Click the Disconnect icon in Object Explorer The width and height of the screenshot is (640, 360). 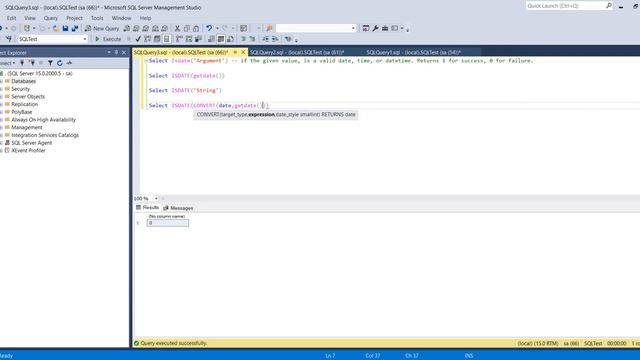[32, 63]
